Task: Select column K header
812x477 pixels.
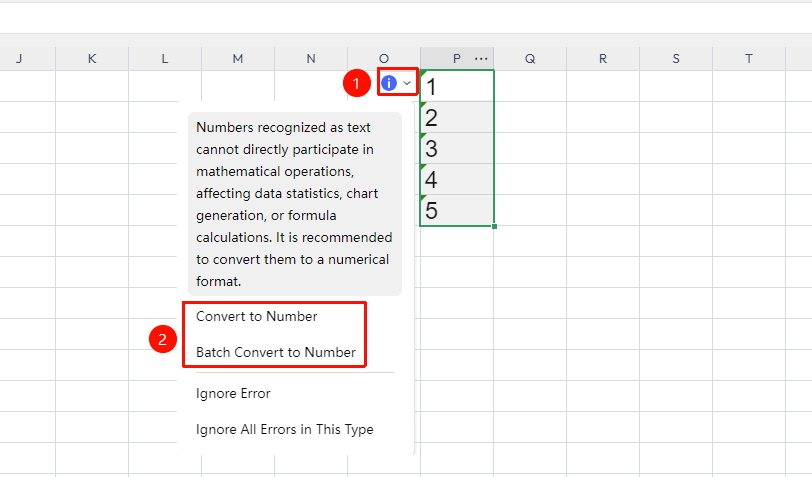Action: [x=92, y=59]
